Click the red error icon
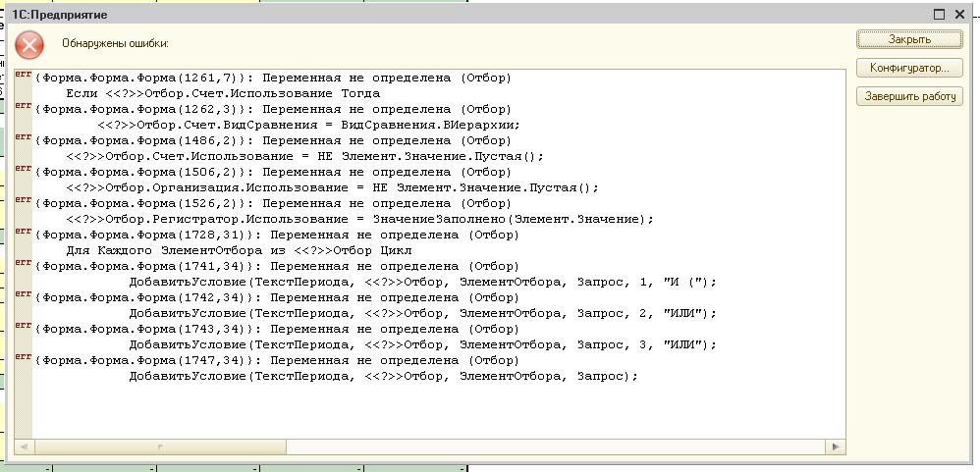Viewport: 980px width, 472px height. [29, 45]
